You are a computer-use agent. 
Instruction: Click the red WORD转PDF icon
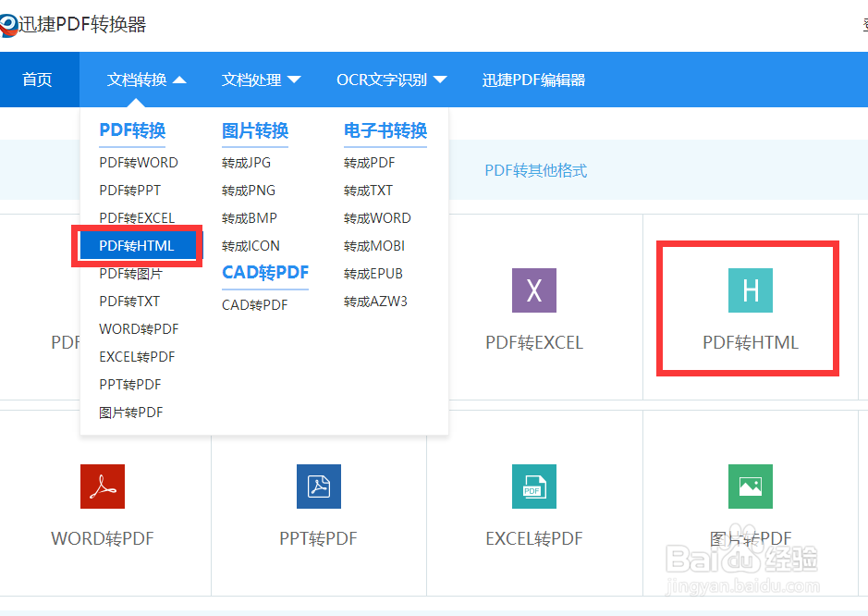[102, 487]
